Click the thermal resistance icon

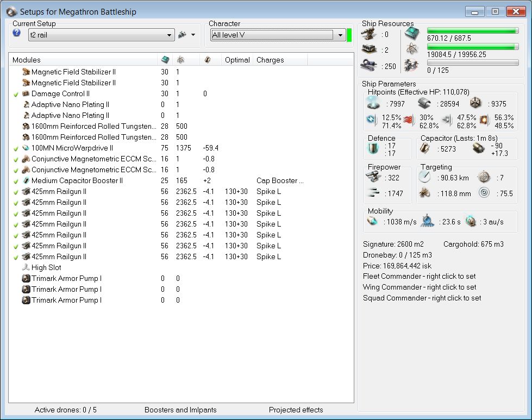[x=409, y=120]
